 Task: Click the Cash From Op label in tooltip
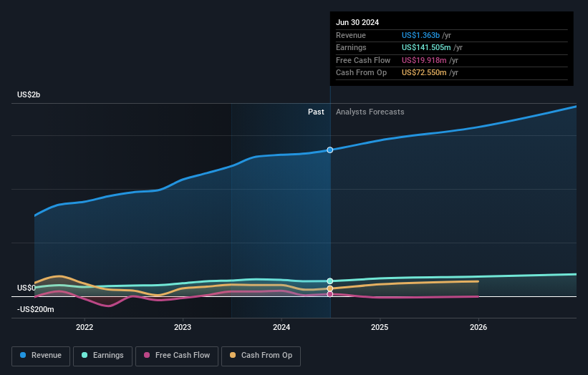tap(361, 73)
